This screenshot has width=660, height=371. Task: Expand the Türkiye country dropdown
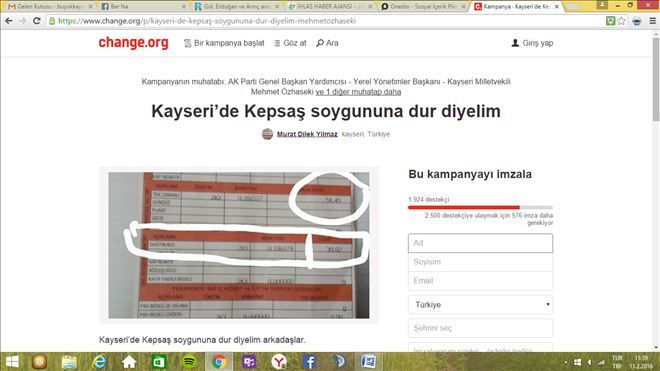click(480, 304)
